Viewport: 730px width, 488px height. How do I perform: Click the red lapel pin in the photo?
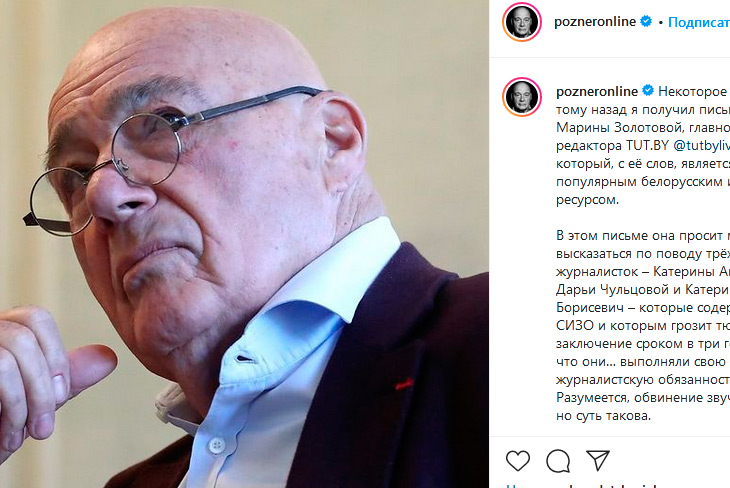point(404,384)
